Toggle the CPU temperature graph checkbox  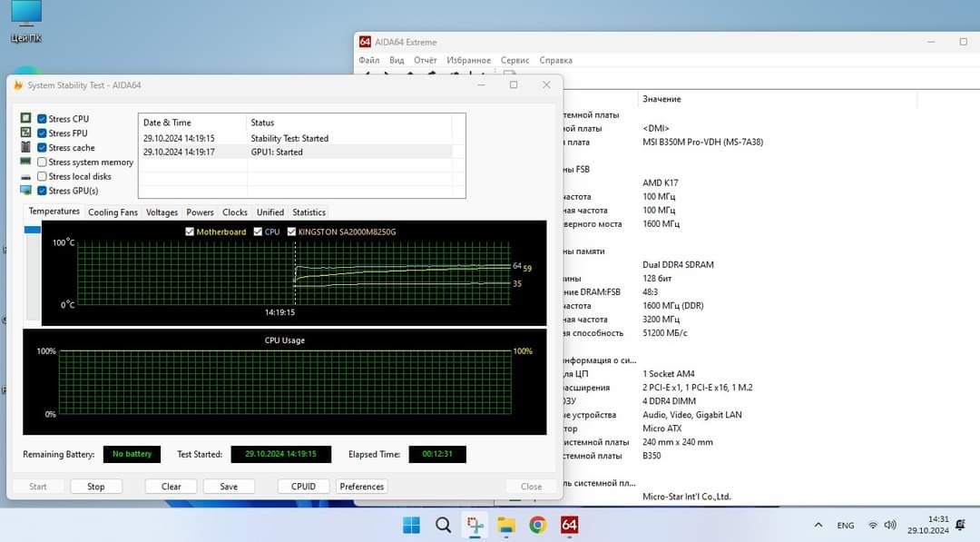[x=258, y=232]
